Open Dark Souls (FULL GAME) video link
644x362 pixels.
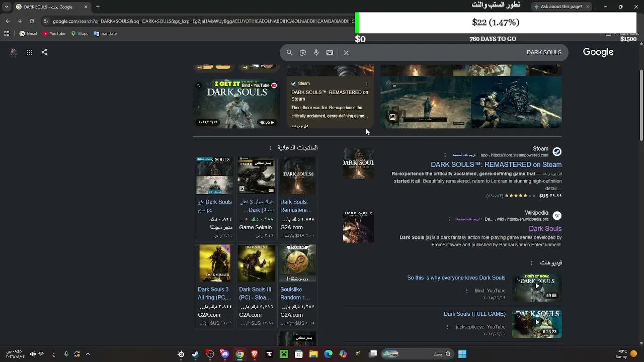[x=474, y=314]
